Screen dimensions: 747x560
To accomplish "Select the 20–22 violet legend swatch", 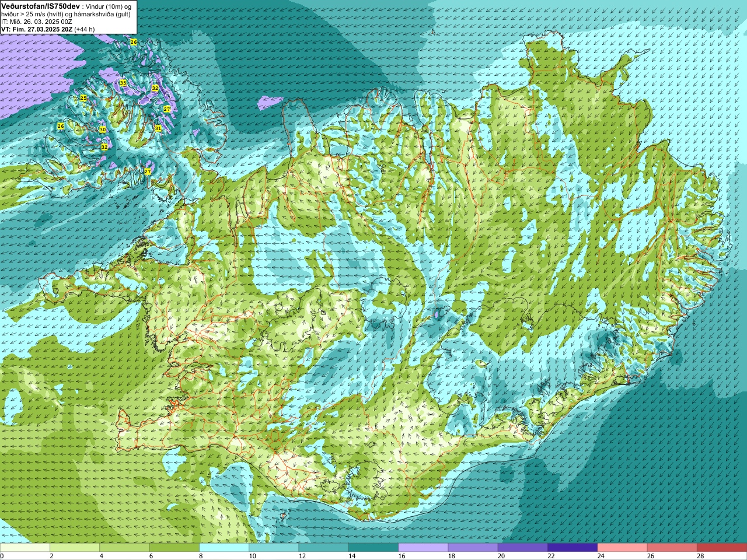I will click(523, 548).
